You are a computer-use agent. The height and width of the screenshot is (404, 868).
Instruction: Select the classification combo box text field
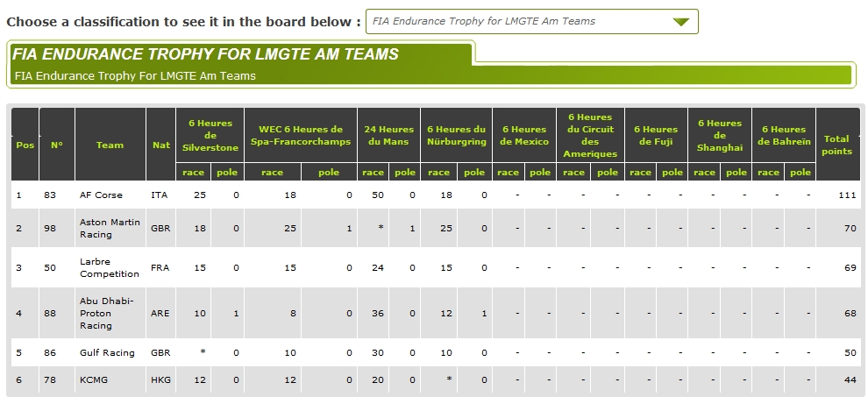(532, 22)
